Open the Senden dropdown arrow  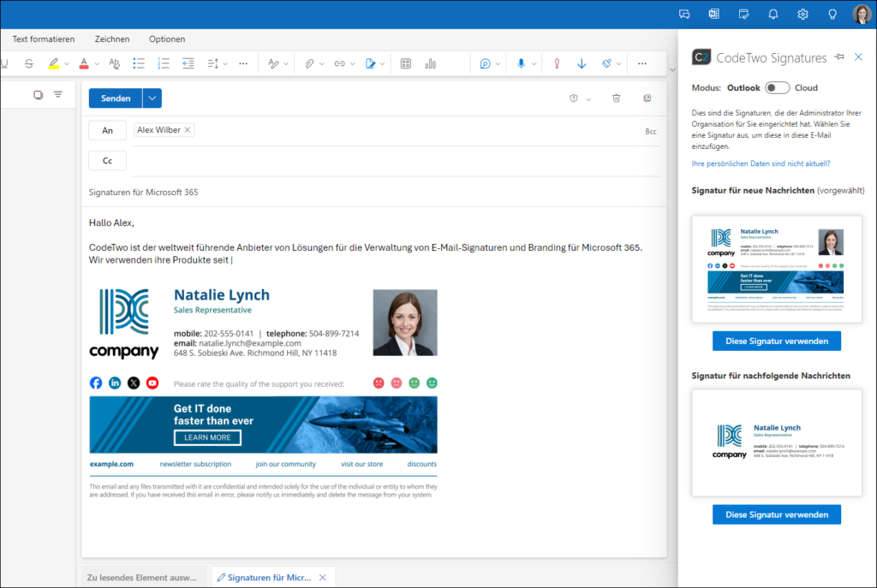pyautogui.click(x=151, y=98)
